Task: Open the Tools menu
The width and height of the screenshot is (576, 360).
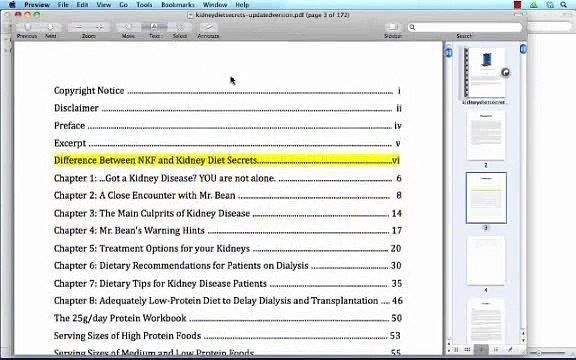Action: click(x=144, y=5)
